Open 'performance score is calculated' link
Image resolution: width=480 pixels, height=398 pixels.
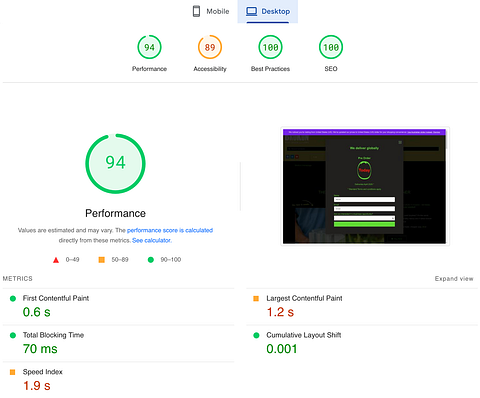click(x=170, y=230)
